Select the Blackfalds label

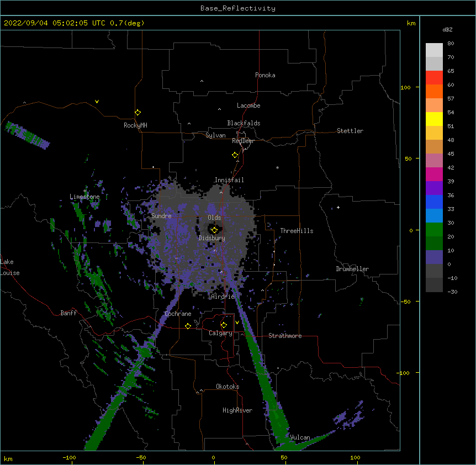[x=244, y=123]
